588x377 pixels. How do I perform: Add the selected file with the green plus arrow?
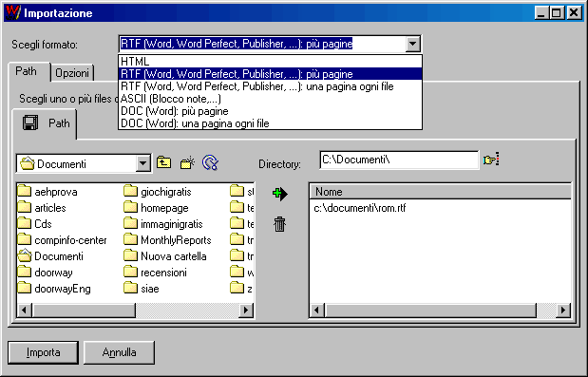279,194
